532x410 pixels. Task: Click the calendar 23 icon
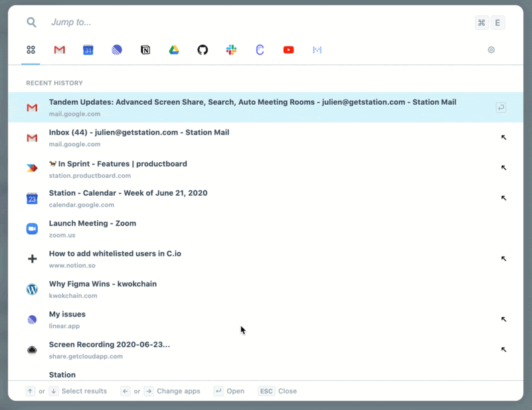point(32,198)
